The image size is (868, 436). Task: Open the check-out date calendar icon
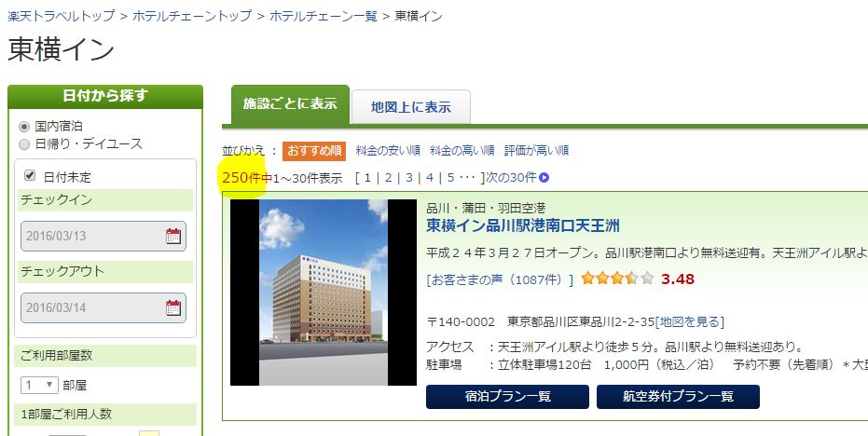tap(173, 307)
